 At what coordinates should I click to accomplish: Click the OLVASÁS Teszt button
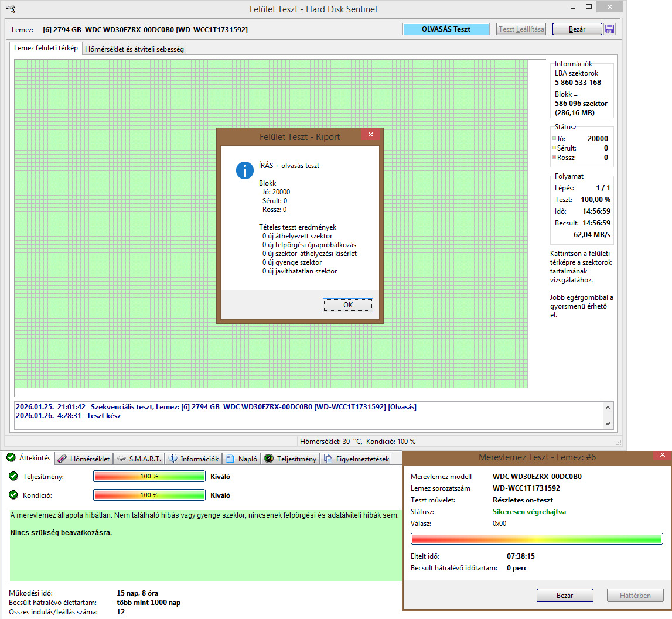pyautogui.click(x=446, y=29)
